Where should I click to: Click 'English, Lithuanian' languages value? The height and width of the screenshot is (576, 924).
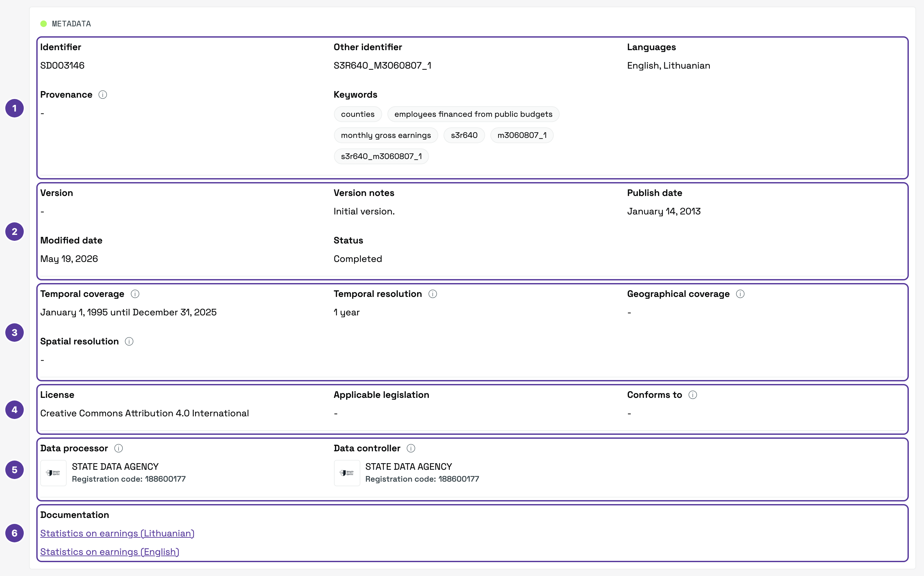click(x=669, y=66)
